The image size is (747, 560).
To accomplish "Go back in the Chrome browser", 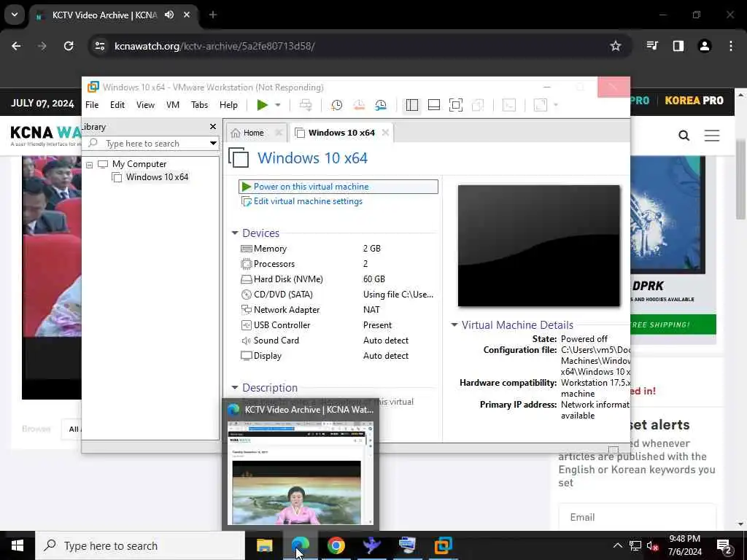I will tap(16, 46).
